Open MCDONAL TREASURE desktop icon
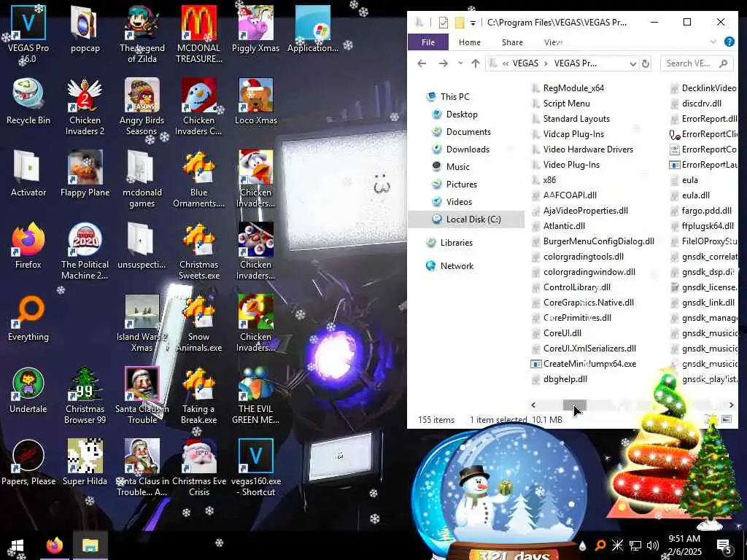 (198, 34)
